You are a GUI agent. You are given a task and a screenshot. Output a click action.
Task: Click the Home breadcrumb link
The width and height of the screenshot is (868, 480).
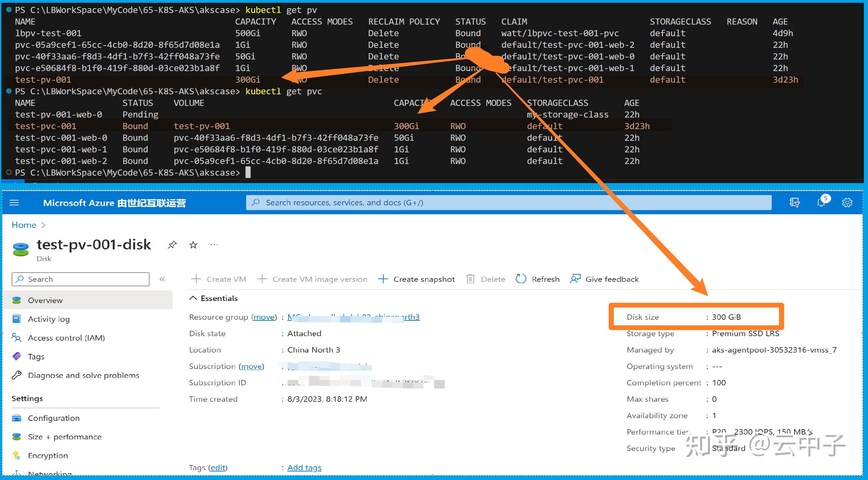point(24,225)
